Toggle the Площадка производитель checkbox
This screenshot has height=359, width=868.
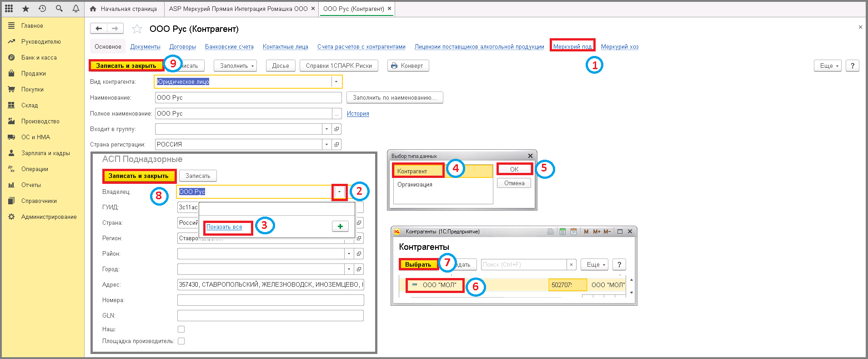pyautogui.click(x=181, y=341)
